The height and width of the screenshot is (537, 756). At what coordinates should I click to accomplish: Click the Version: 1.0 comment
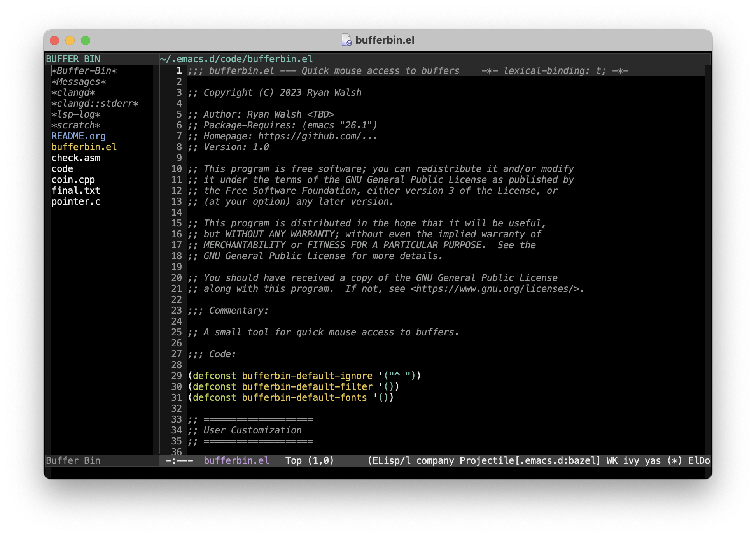coord(228,147)
